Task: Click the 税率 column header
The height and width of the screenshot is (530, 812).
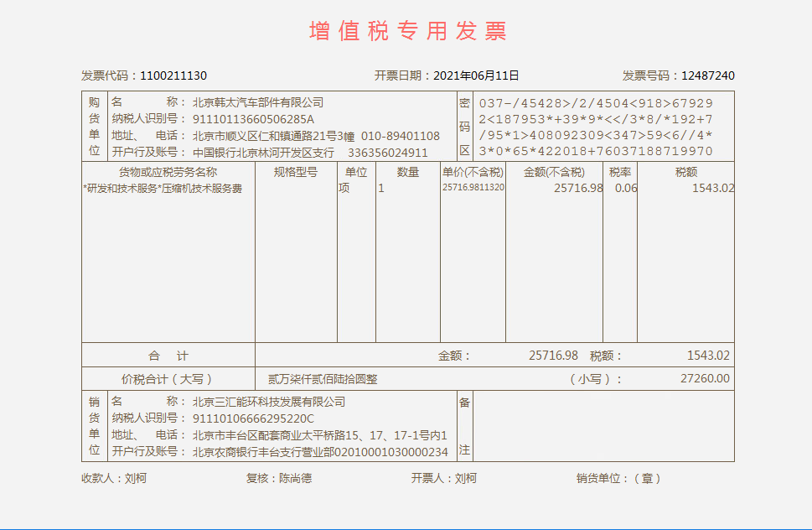Action: (620, 172)
